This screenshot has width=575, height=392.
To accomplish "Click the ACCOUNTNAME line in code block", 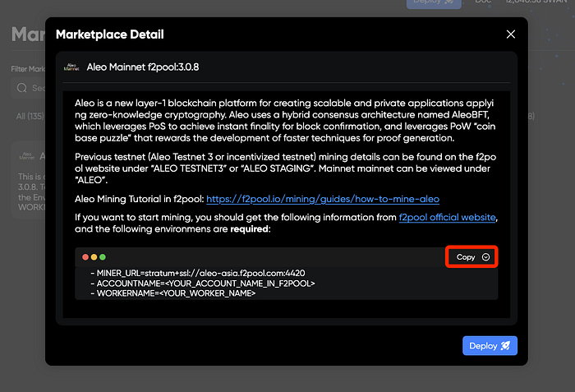I will 203,283.
